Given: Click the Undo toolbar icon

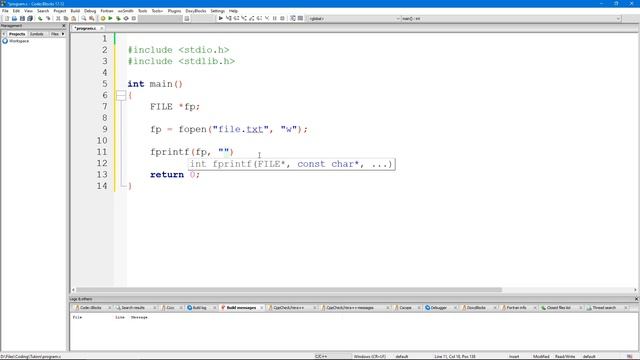Looking at the screenshot, I should point(40,18).
